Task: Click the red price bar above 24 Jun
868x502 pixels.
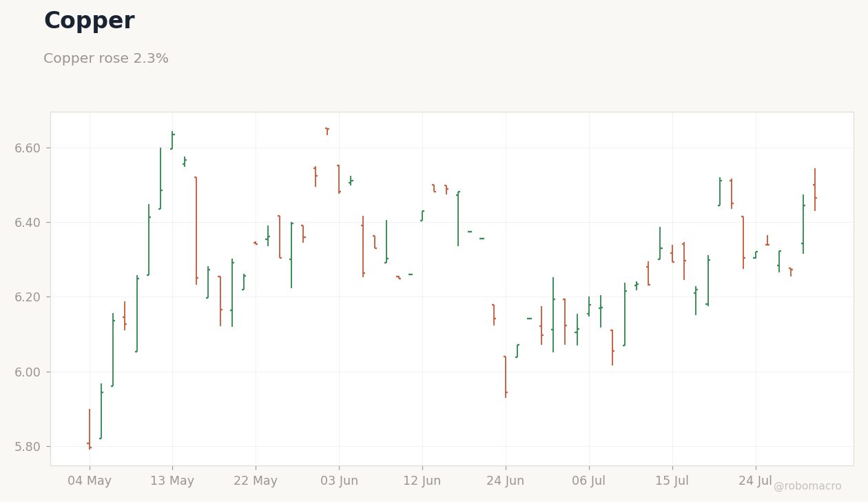Action: (x=506, y=376)
